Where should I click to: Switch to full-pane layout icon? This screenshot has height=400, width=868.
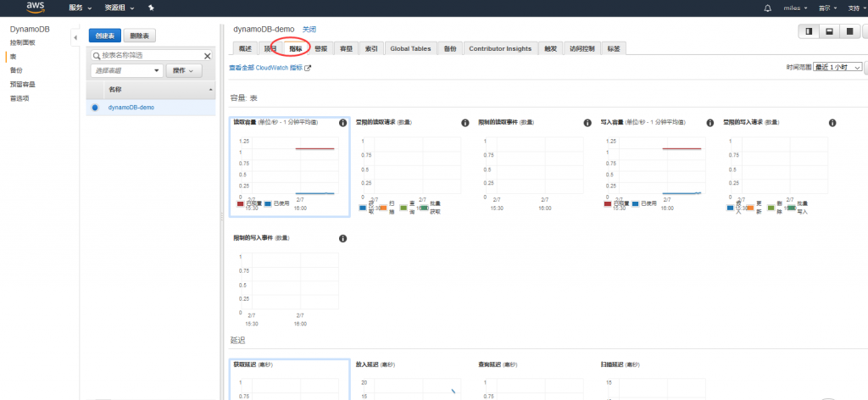849,31
